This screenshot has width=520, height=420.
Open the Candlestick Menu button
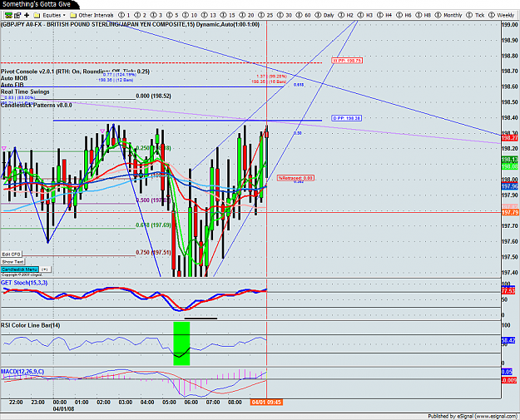click(x=20, y=269)
